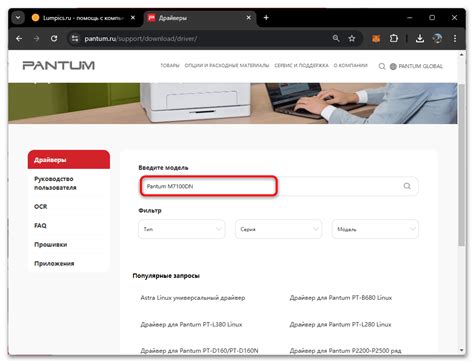Expand the Серия filter dropdown
Screen dimensions: 474x363
point(279,229)
